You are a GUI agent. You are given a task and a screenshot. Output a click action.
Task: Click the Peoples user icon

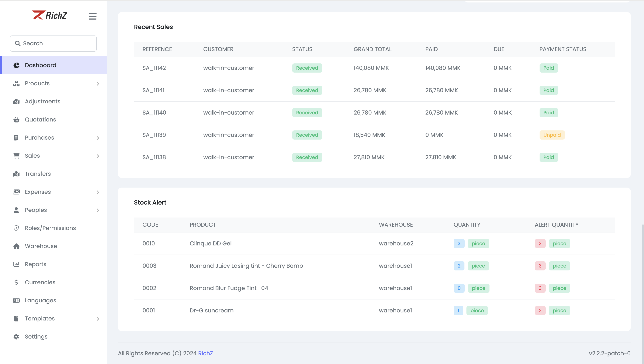coord(16,210)
